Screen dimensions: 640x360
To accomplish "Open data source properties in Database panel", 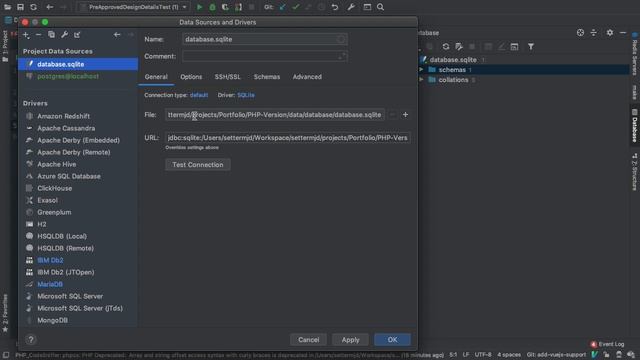I will point(459,47).
